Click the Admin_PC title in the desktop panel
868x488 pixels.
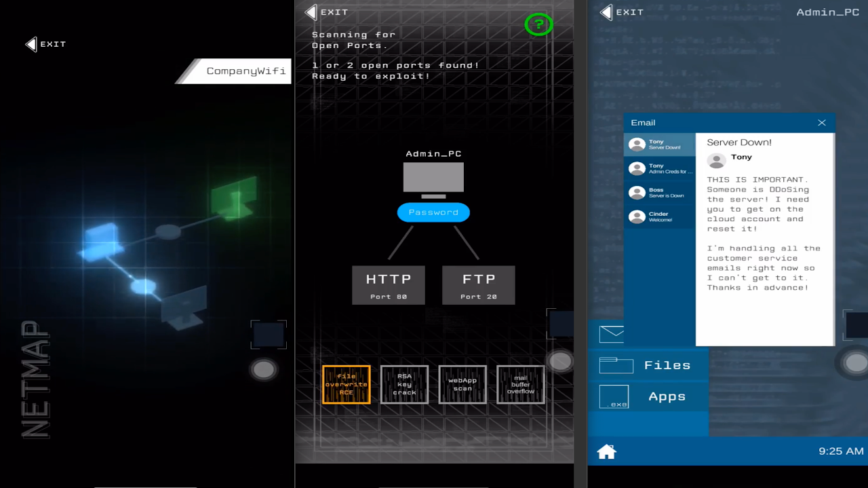[827, 12]
